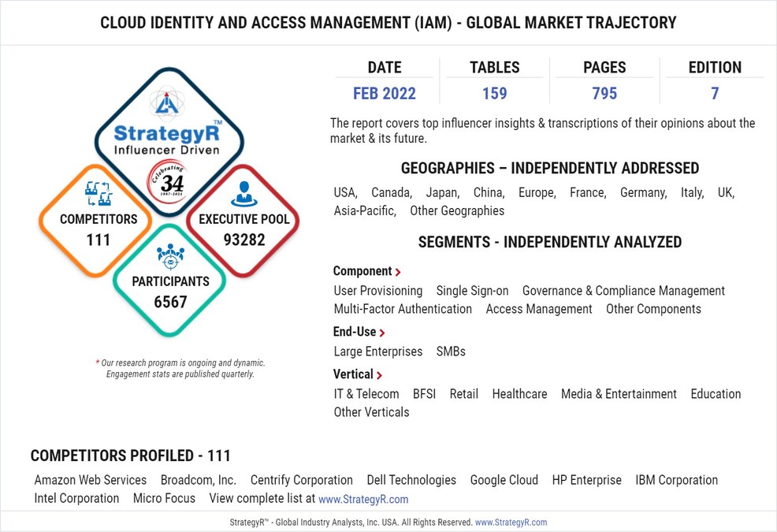Click the edition number 7
The width and height of the screenshot is (777, 532).
[715, 93]
